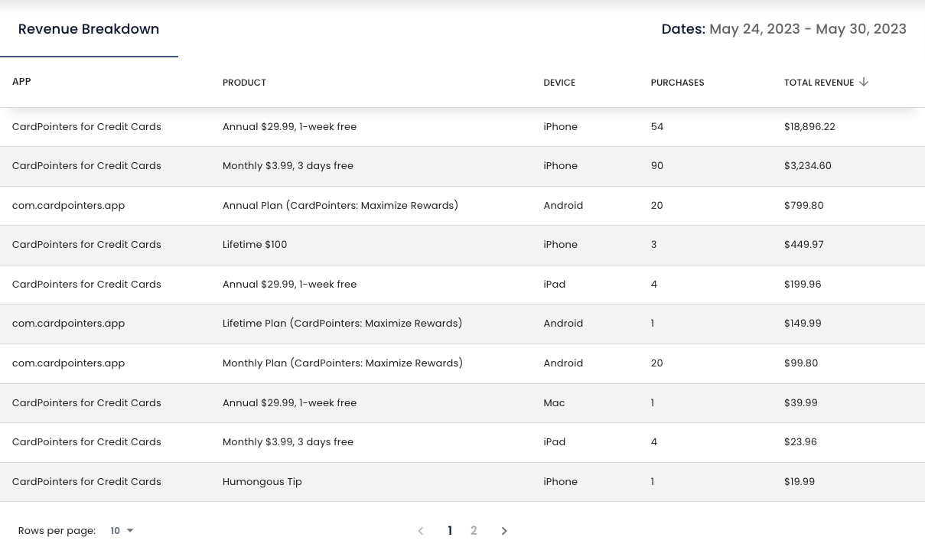Click the Android device in the $149.99 row

click(x=563, y=324)
